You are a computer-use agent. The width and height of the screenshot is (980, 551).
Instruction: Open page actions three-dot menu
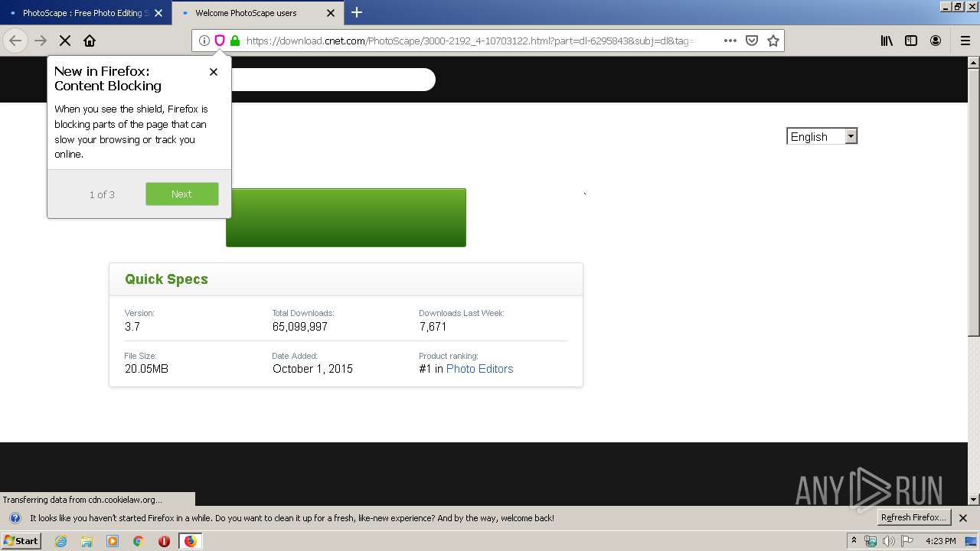click(x=730, y=41)
